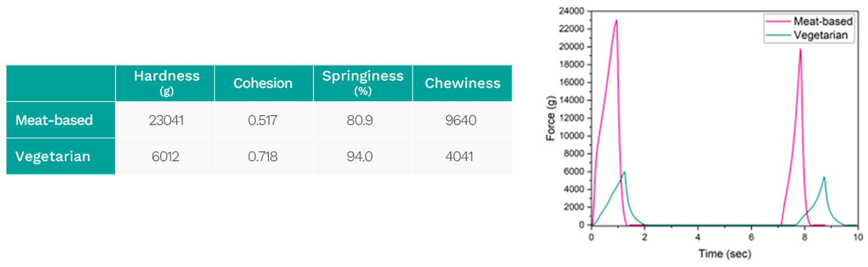Click the Meat-based hardness value 23041
Screen dimensions: 868x267
tap(166, 120)
